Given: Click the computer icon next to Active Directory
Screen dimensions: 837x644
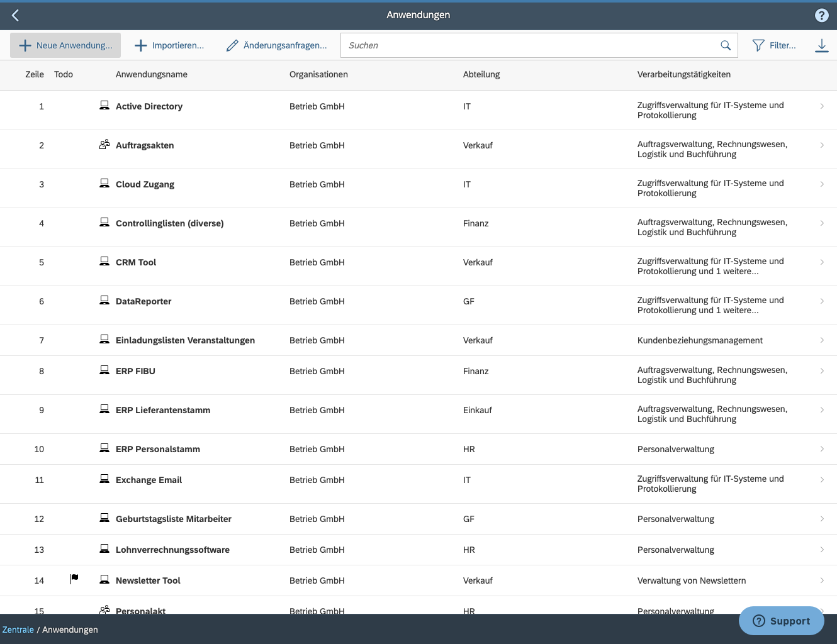Looking at the screenshot, I should click(104, 105).
